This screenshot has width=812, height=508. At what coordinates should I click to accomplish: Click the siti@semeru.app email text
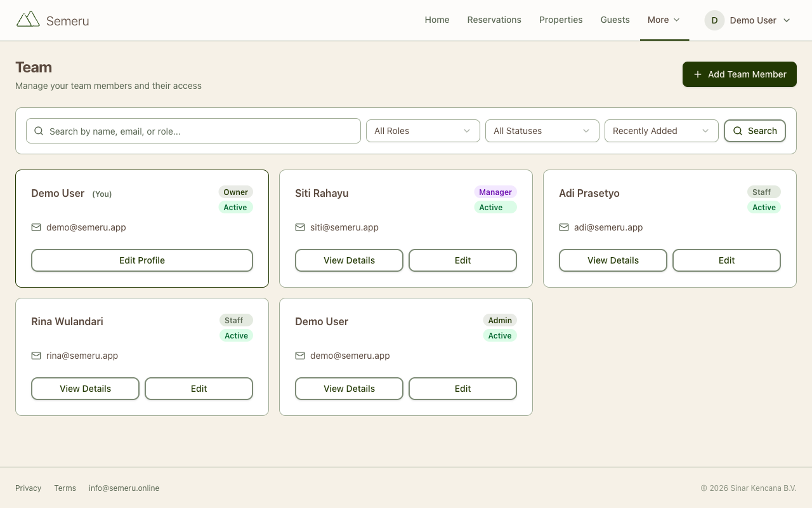coord(344,227)
